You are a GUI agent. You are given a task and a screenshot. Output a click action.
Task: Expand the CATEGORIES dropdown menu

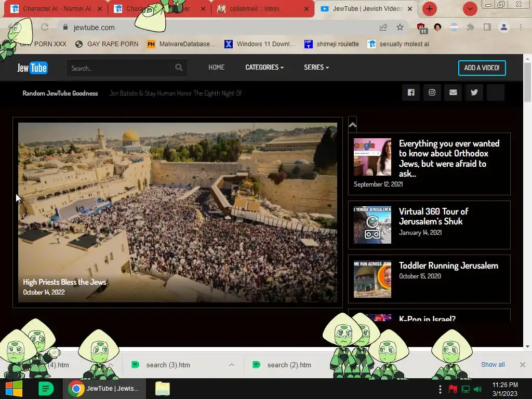[x=264, y=67]
